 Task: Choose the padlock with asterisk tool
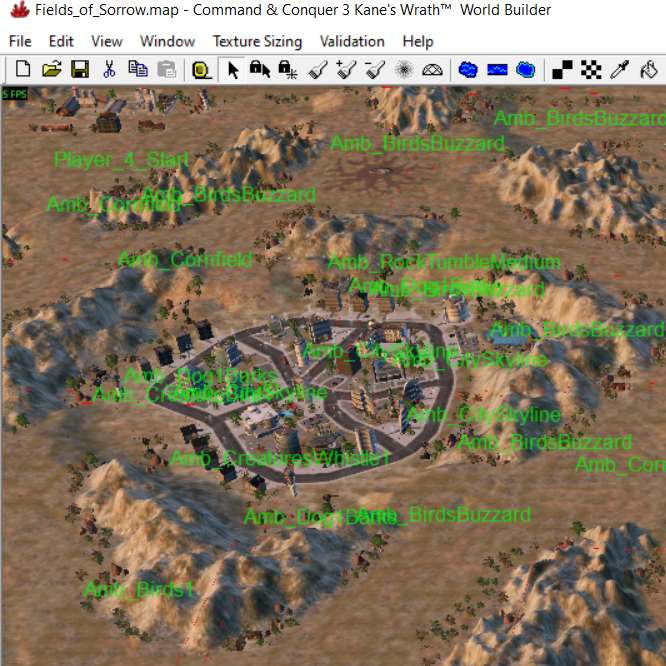pos(288,70)
